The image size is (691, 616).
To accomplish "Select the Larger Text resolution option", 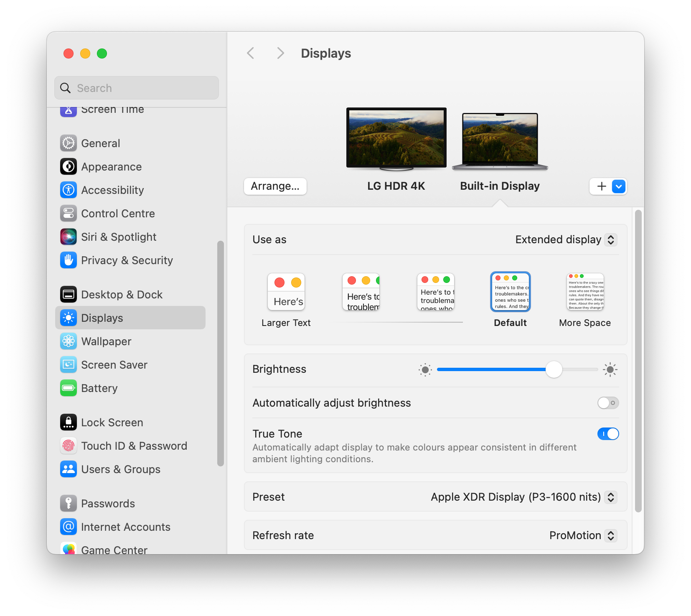I will (286, 300).
